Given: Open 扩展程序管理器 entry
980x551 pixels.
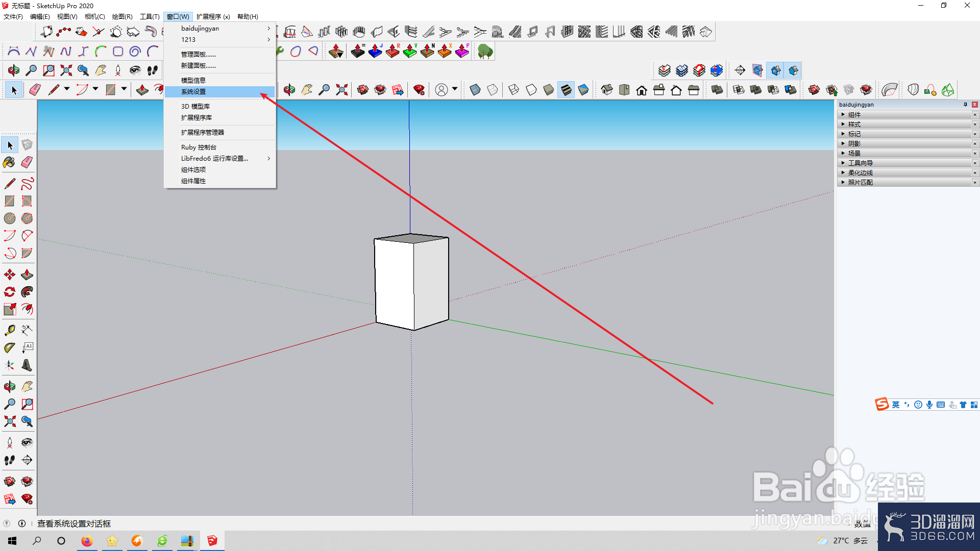Looking at the screenshot, I should 220,133.
